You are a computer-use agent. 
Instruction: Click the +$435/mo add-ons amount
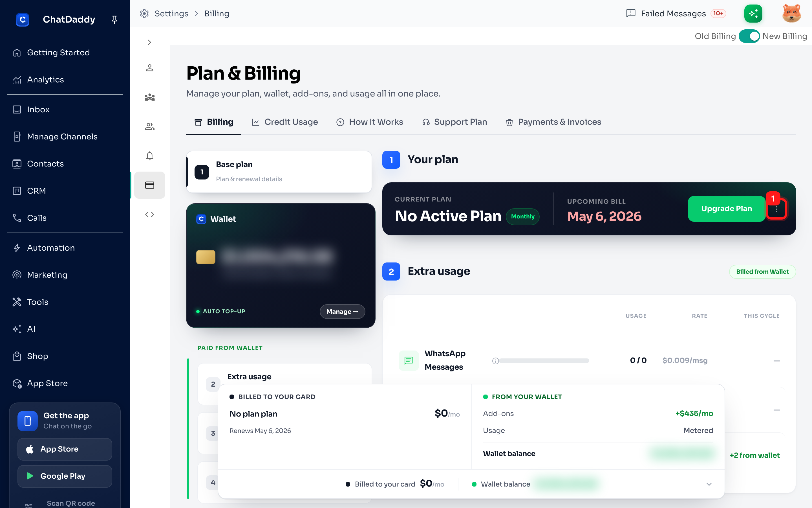tap(694, 413)
